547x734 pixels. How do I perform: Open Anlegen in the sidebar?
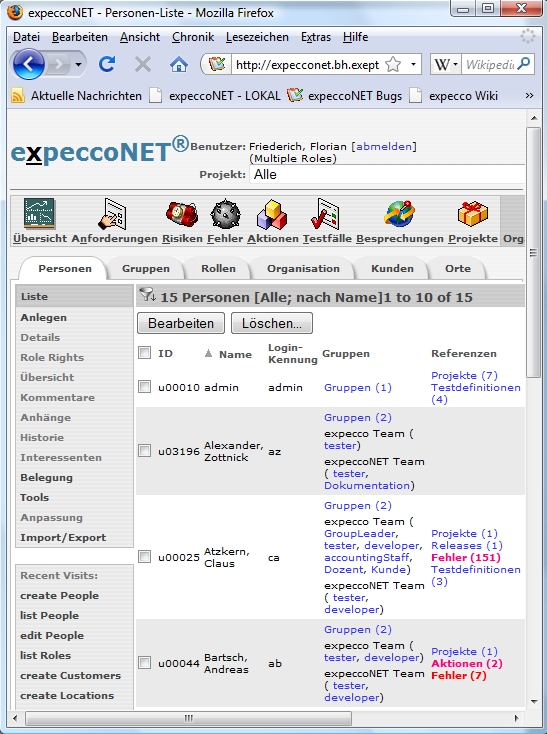pyautogui.click(x=44, y=317)
